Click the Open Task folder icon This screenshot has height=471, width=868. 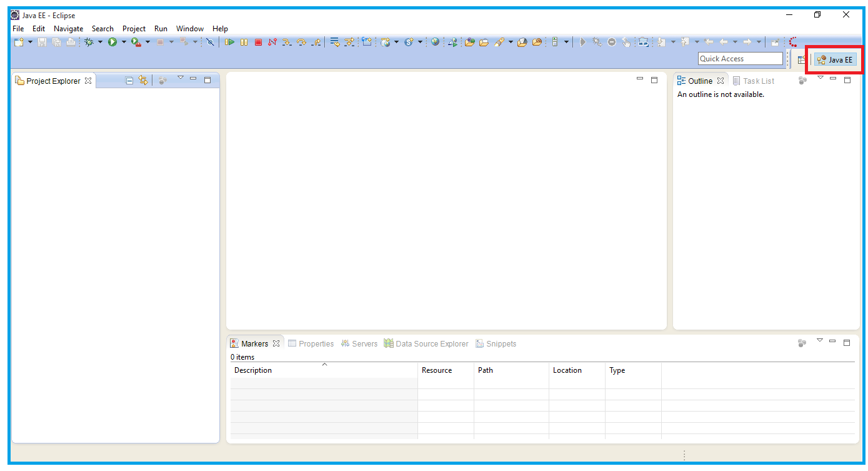coord(484,42)
